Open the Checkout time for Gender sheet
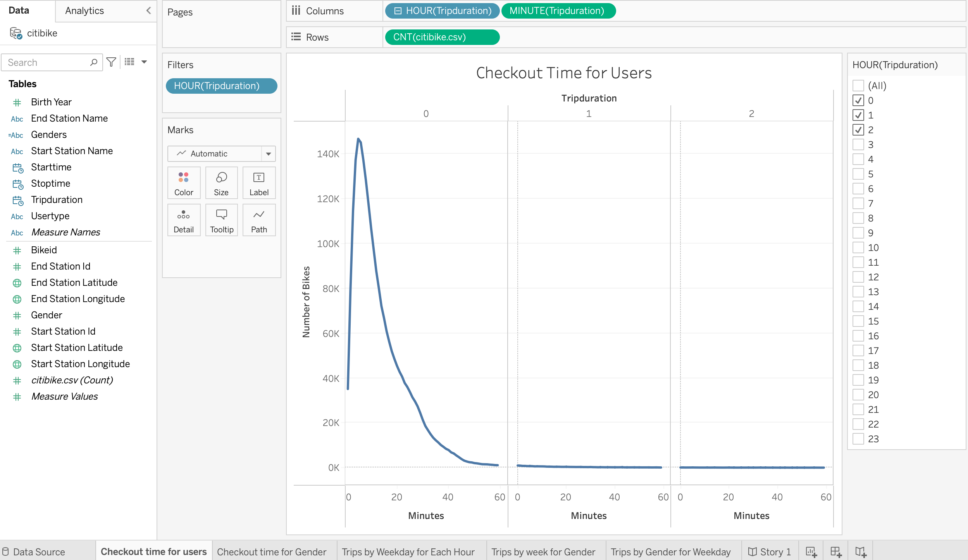The height and width of the screenshot is (560, 968). click(x=272, y=551)
